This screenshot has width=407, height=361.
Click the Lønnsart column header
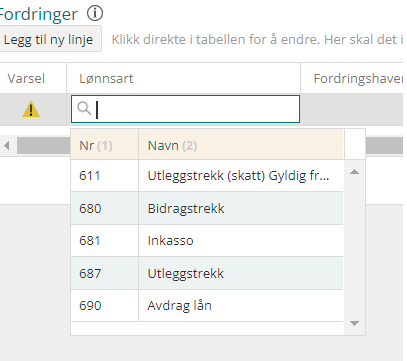pyautogui.click(x=184, y=79)
